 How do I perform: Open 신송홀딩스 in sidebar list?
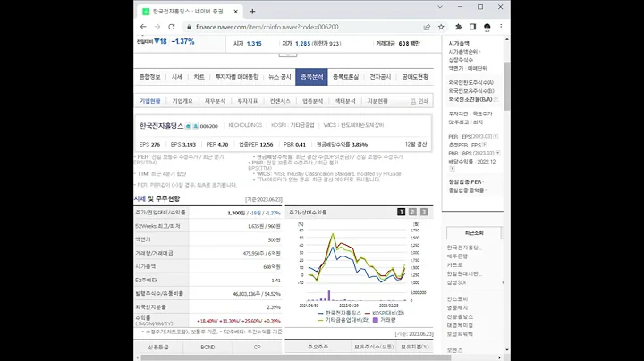[x=460, y=316]
